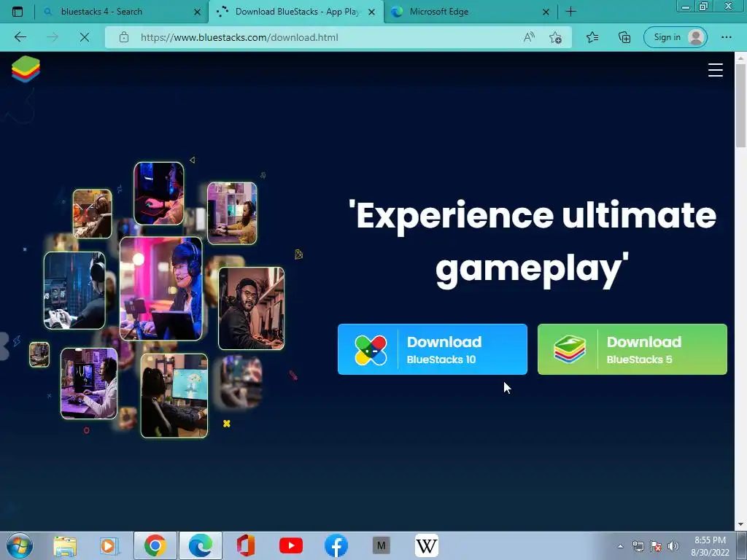The image size is (747, 560).
Task: Open the volume control in tray
Action: coord(673,546)
